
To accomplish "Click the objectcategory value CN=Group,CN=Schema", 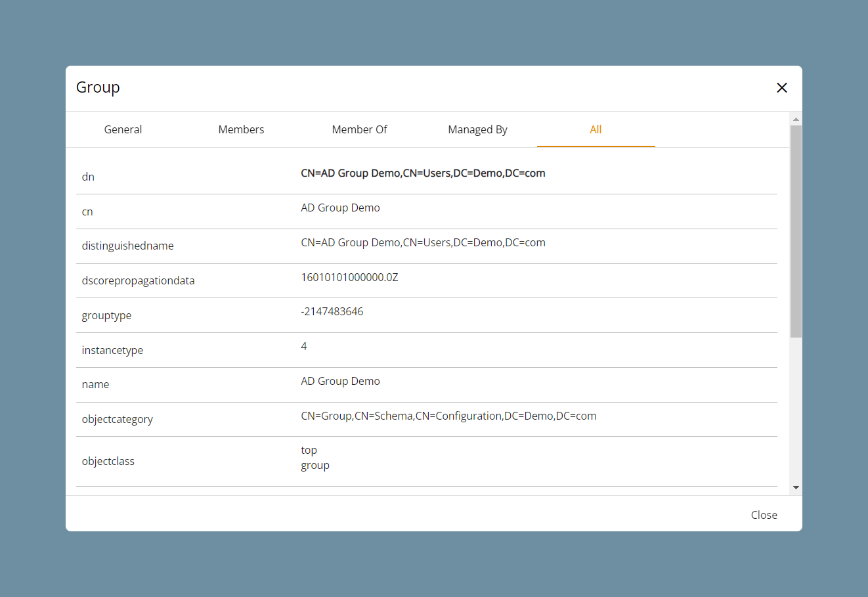I will tap(448, 416).
